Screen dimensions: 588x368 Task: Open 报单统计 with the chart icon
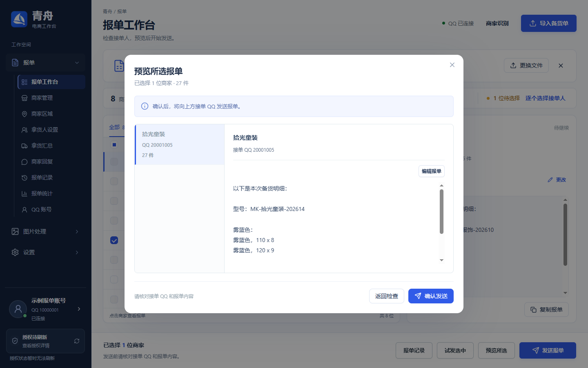pyautogui.click(x=51, y=193)
